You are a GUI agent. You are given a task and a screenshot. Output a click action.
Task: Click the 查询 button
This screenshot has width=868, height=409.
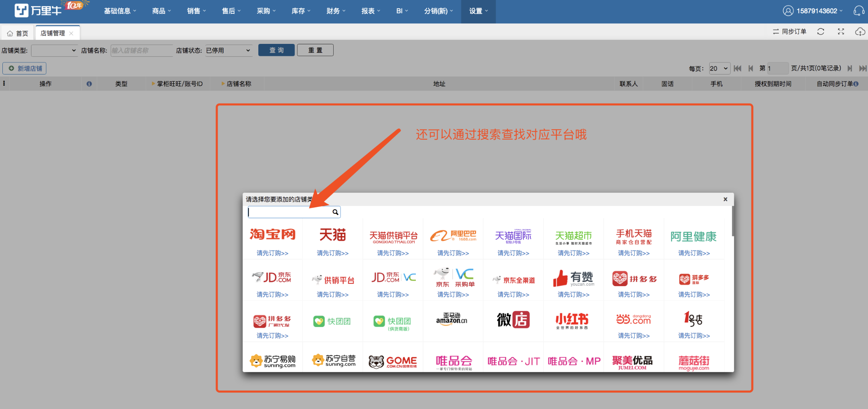point(276,50)
